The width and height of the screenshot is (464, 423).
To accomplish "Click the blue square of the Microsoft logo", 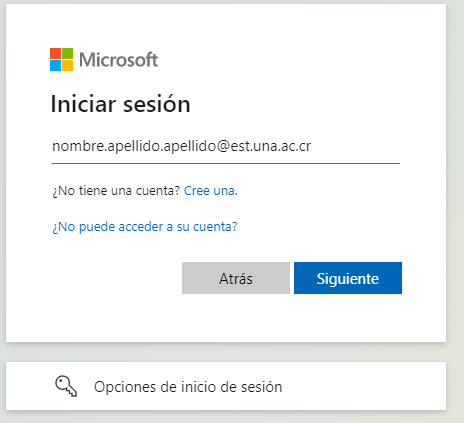I will tap(55, 66).
